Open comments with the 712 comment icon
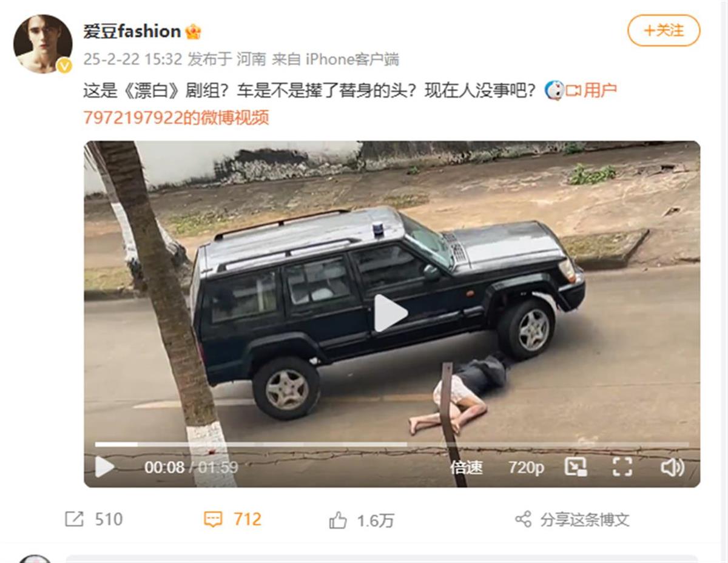The image size is (728, 563). tap(213, 520)
